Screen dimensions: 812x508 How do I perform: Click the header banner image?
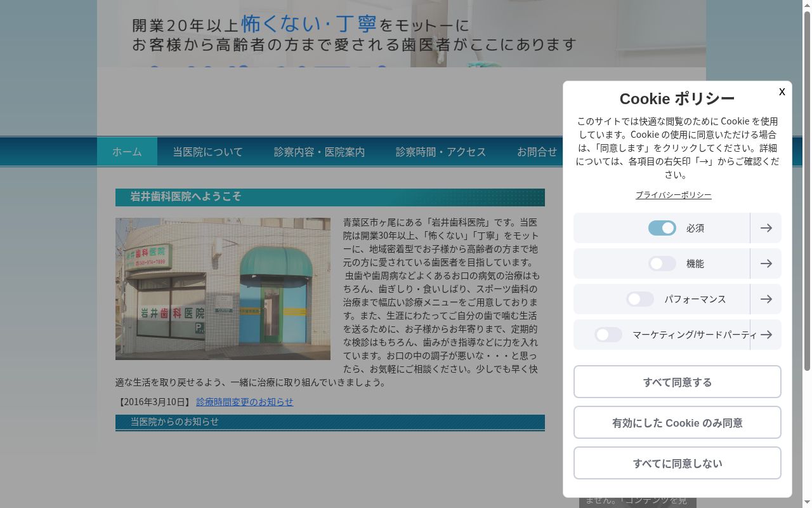point(402,34)
